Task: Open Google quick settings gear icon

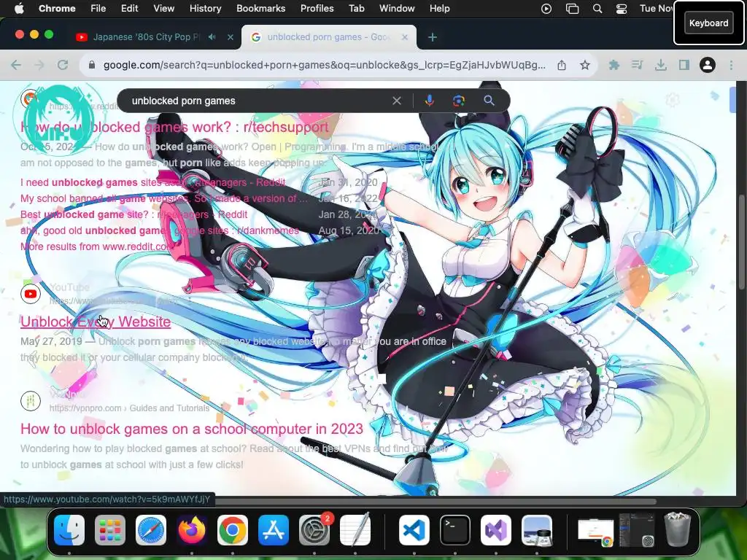Action: tap(673, 100)
